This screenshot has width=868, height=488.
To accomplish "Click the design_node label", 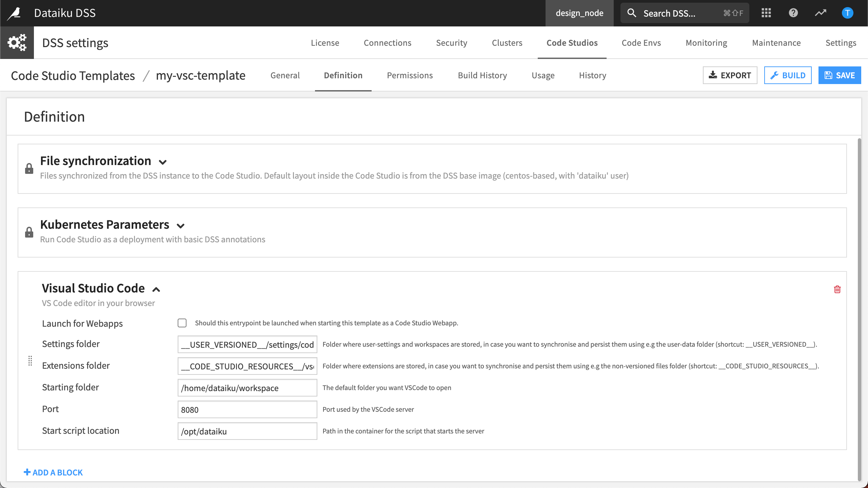I will 579,13.
